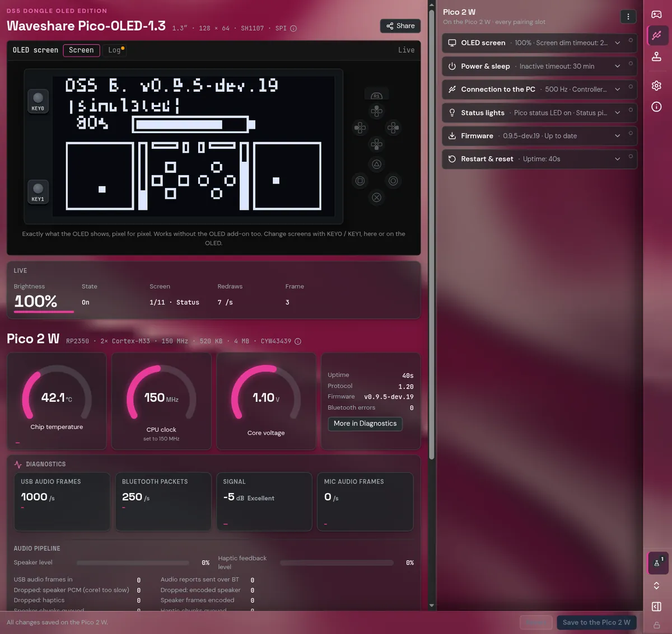672x634 pixels.
Task: Click the D-pad left button
Action: (x=360, y=128)
